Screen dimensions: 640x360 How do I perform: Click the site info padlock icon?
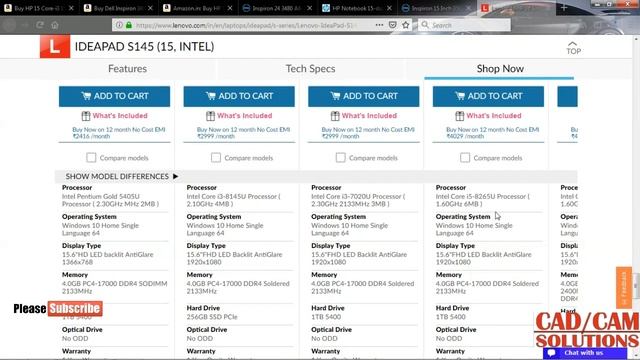(129, 25)
